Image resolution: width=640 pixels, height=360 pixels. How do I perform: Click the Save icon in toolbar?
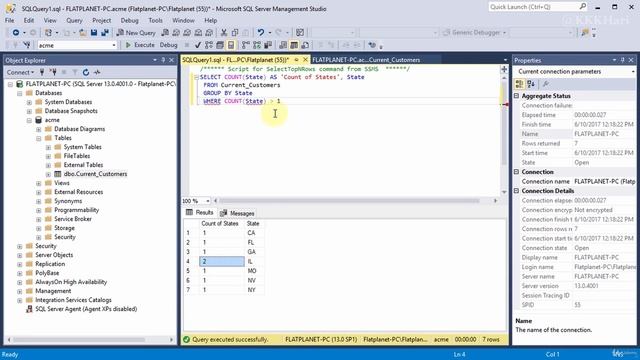click(x=94, y=33)
